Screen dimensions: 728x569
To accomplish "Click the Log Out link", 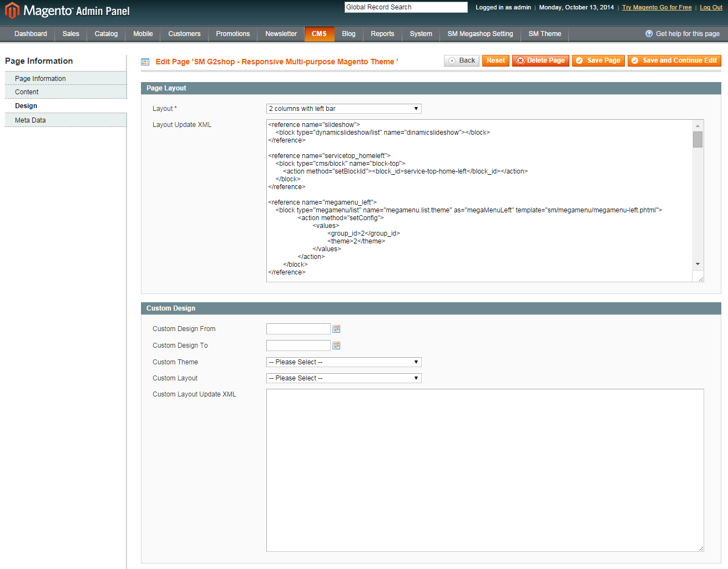I will click(x=711, y=7).
